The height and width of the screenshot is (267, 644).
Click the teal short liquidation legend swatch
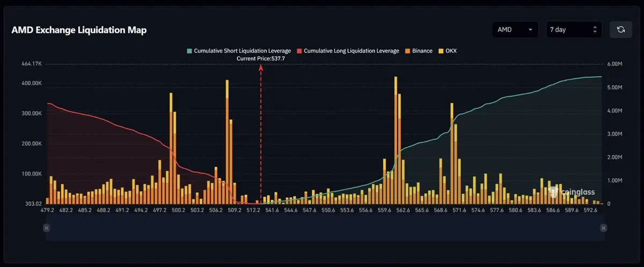190,51
